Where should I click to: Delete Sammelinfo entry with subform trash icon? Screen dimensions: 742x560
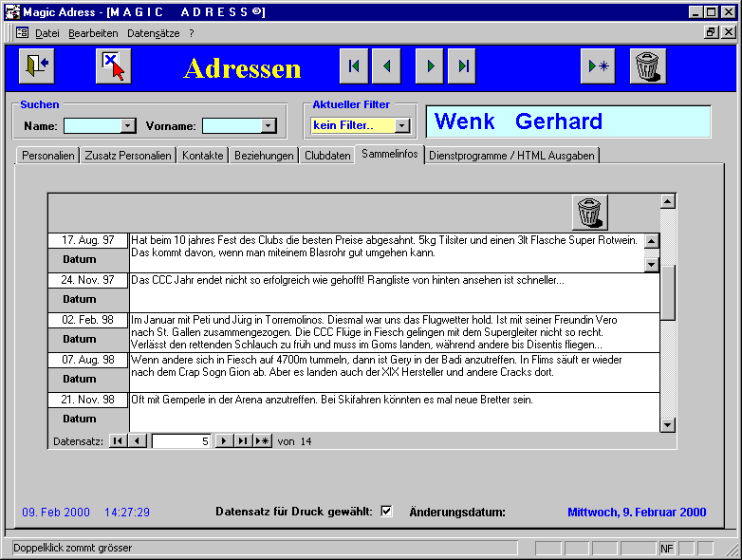pyautogui.click(x=589, y=213)
